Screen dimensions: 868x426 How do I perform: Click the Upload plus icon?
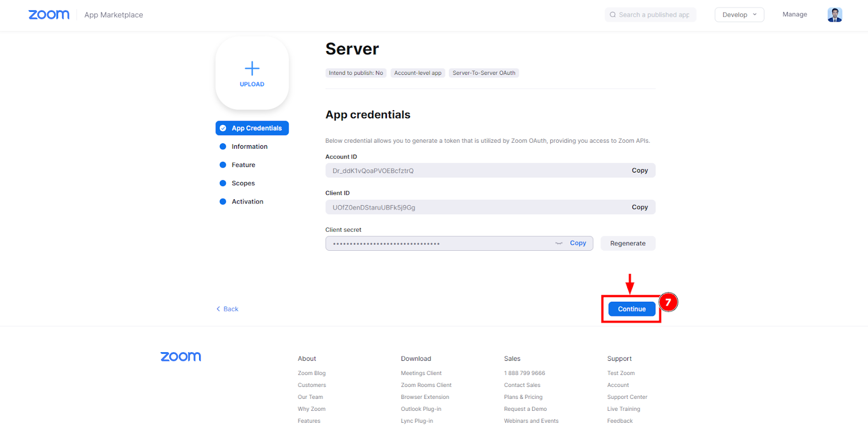click(x=252, y=68)
